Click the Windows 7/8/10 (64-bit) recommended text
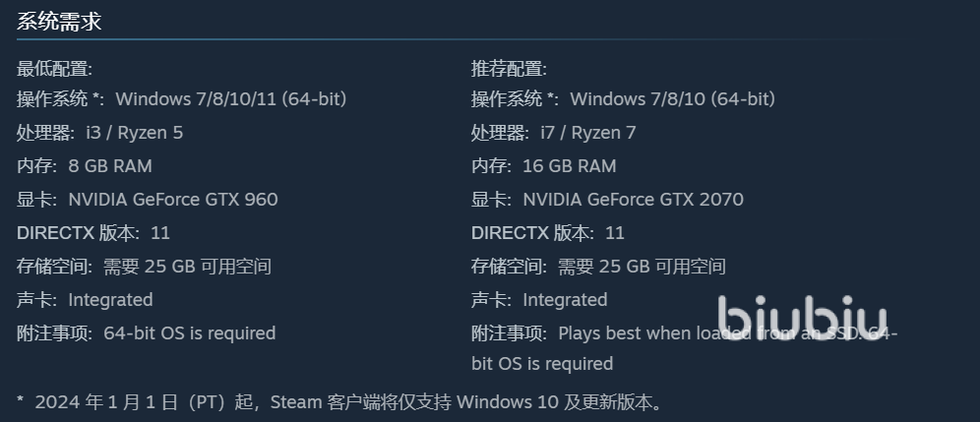 pyautogui.click(x=673, y=99)
